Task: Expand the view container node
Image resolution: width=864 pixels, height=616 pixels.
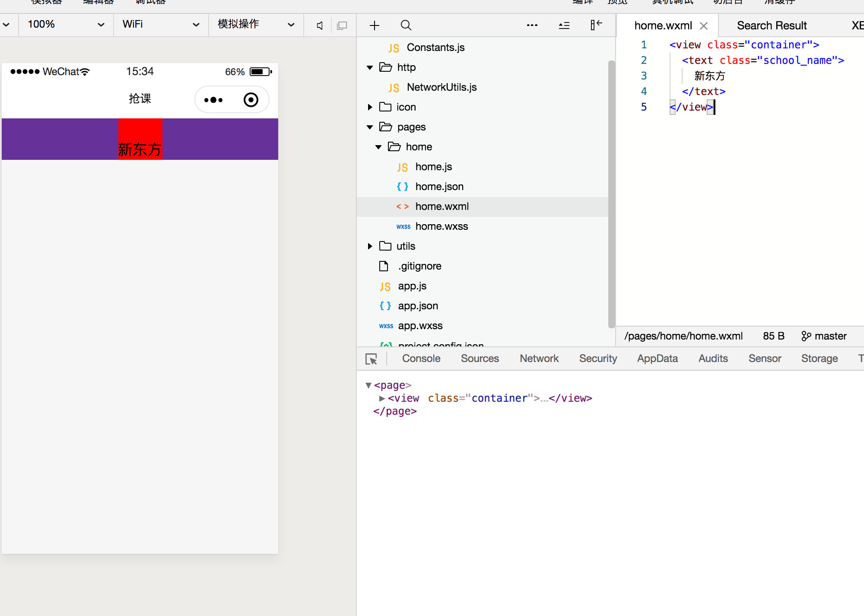Action: click(x=382, y=398)
